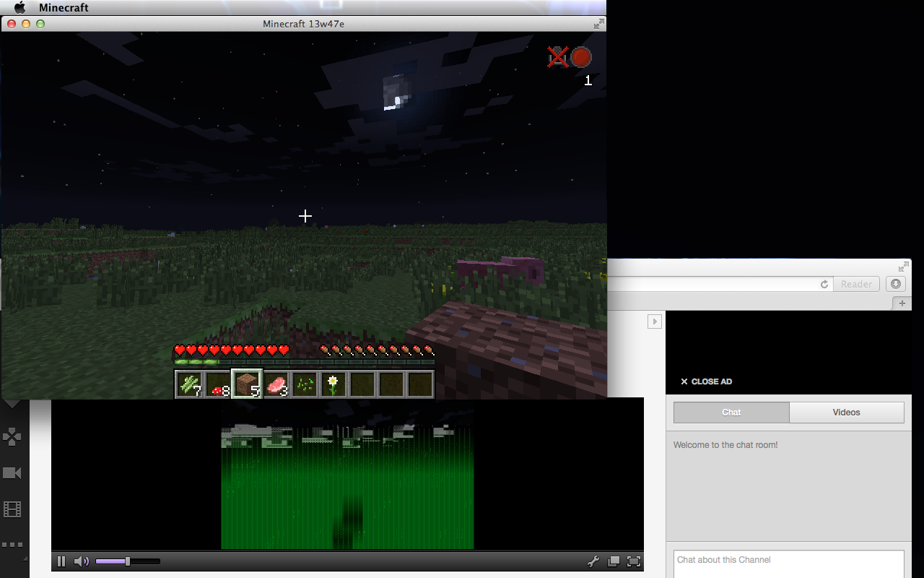Select the sugar cane hotbar slot
Image resolution: width=924 pixels, height=578 pixels.
tap(189, 384)
